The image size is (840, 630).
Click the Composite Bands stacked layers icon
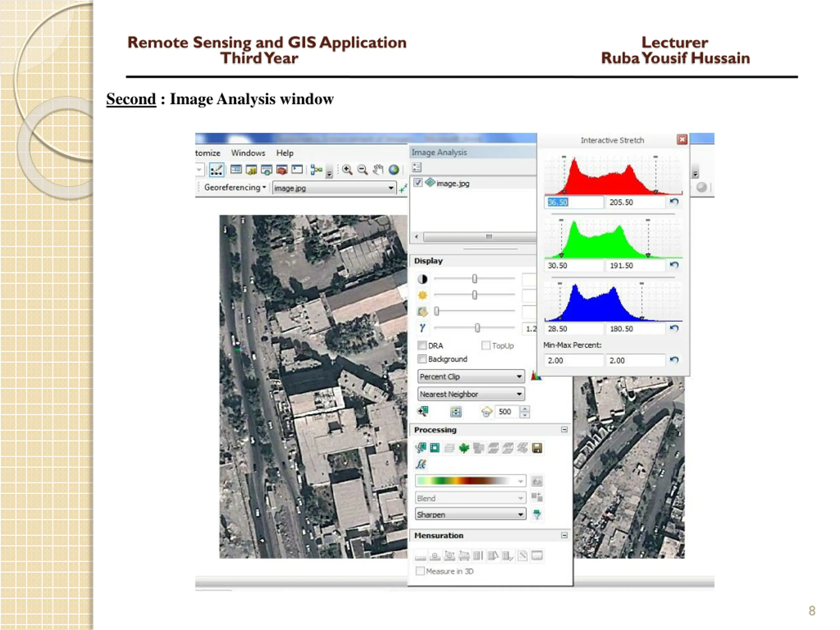449,448
